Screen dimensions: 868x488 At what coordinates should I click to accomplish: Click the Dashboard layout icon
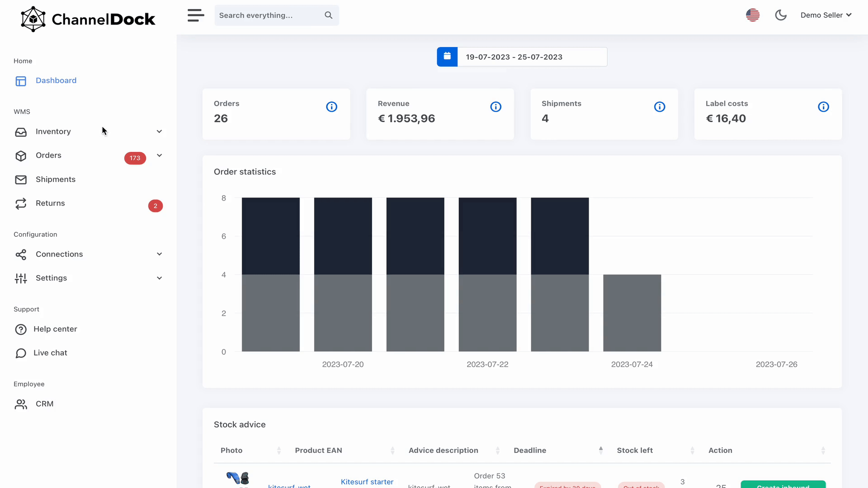21,81
